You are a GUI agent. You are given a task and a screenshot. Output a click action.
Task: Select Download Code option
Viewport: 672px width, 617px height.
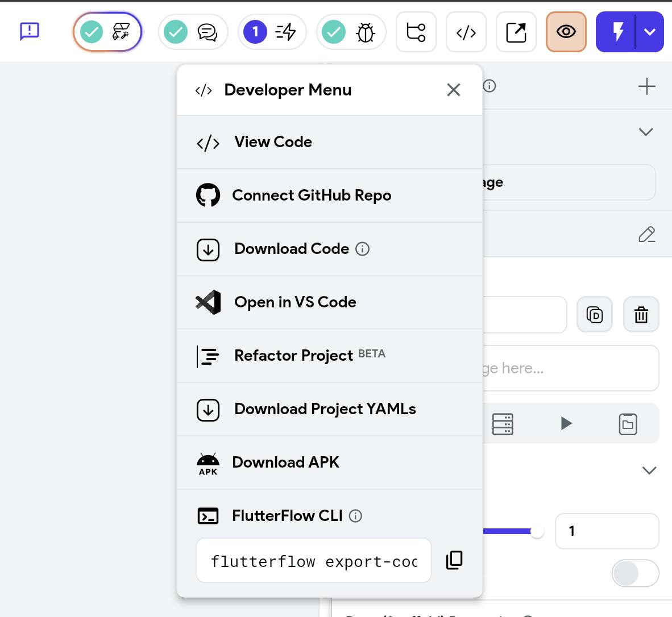pyautogui.click(x=330, y=249)
